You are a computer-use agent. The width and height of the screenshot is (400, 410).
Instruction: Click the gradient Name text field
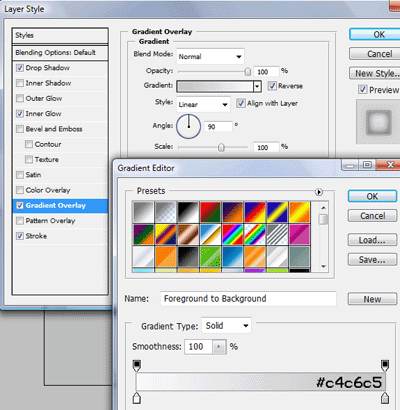click(248, 299)
